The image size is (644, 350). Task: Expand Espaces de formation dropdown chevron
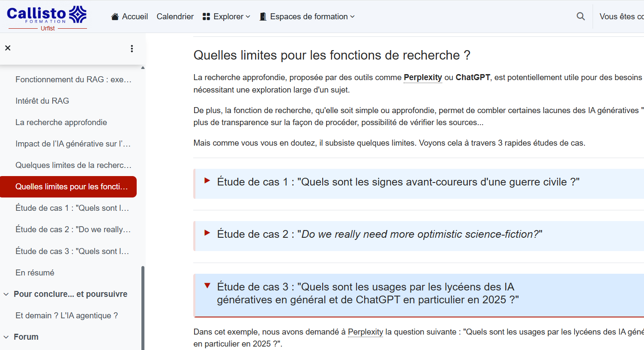click(353, 17)
